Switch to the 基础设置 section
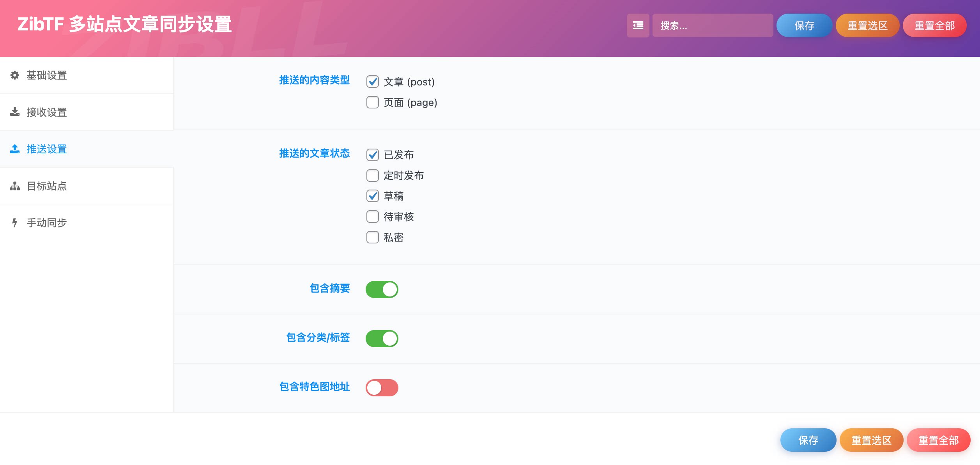 pos(47,75)
